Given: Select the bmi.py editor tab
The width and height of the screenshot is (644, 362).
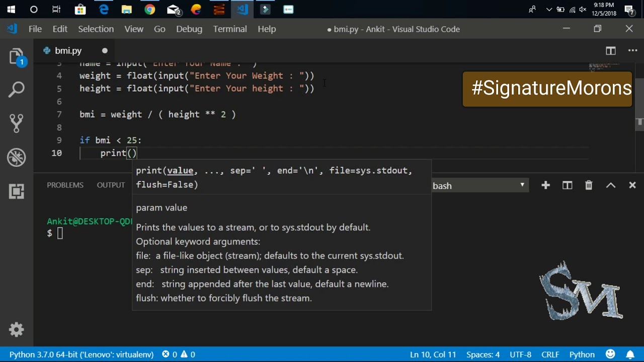Looking at the screenshot, I should coord(74,51).
